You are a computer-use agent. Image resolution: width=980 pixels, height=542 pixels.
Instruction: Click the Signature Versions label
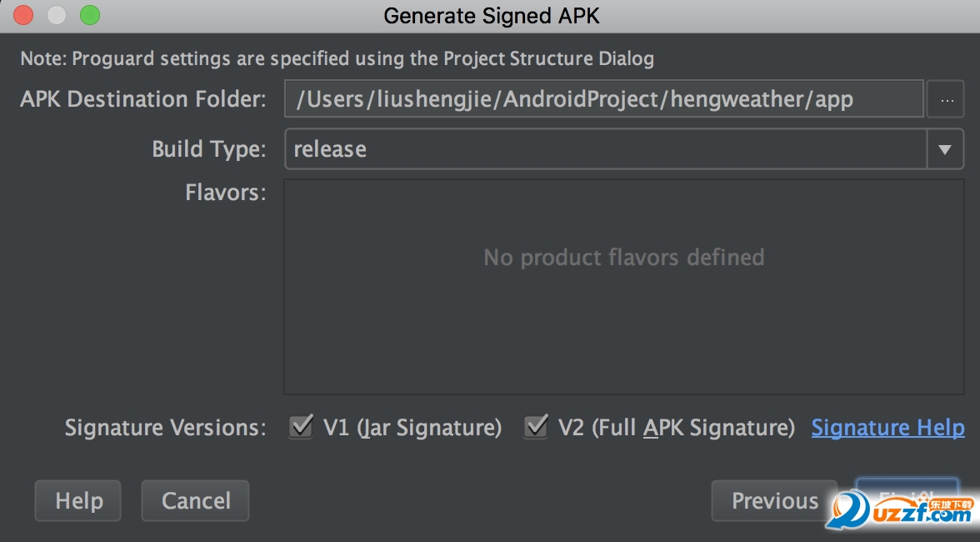pyautogui.click(x=165, y=428)
